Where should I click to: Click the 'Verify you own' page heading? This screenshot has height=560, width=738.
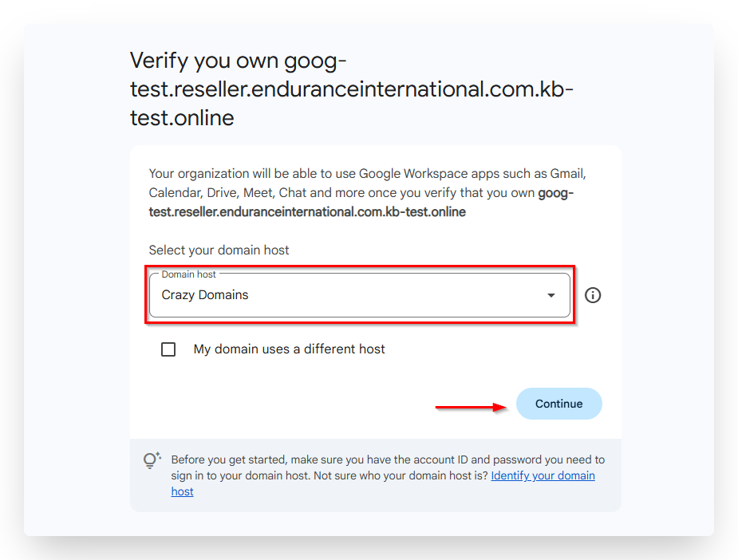point(352,89)
